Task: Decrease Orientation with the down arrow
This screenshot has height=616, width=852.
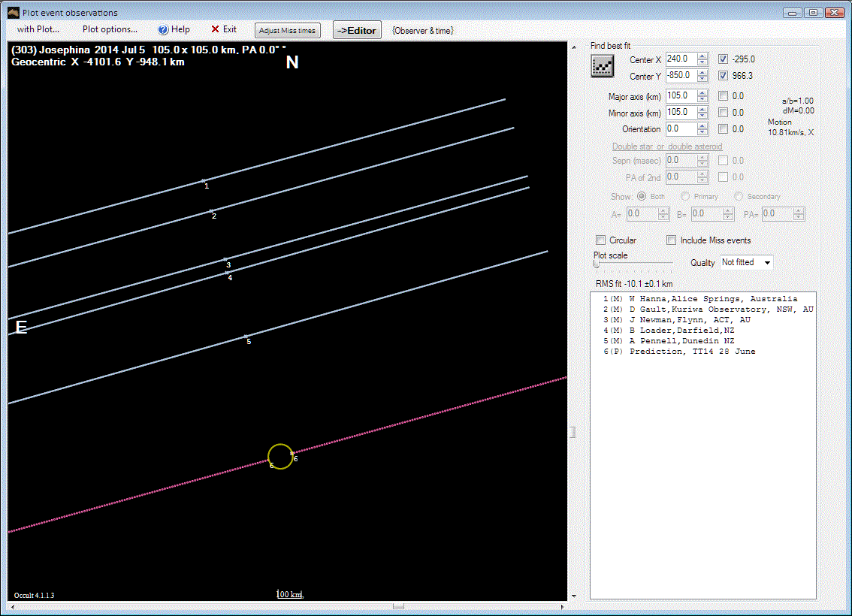Action: [702, 132]
